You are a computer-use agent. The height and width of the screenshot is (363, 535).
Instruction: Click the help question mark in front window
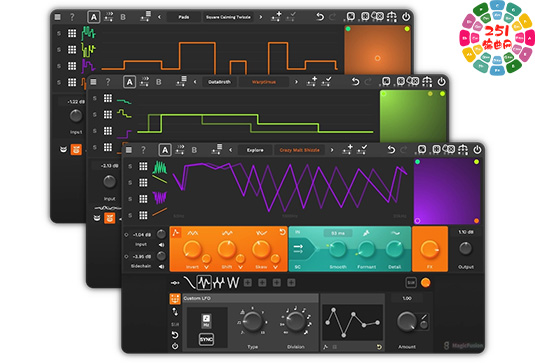coord(143,150)
